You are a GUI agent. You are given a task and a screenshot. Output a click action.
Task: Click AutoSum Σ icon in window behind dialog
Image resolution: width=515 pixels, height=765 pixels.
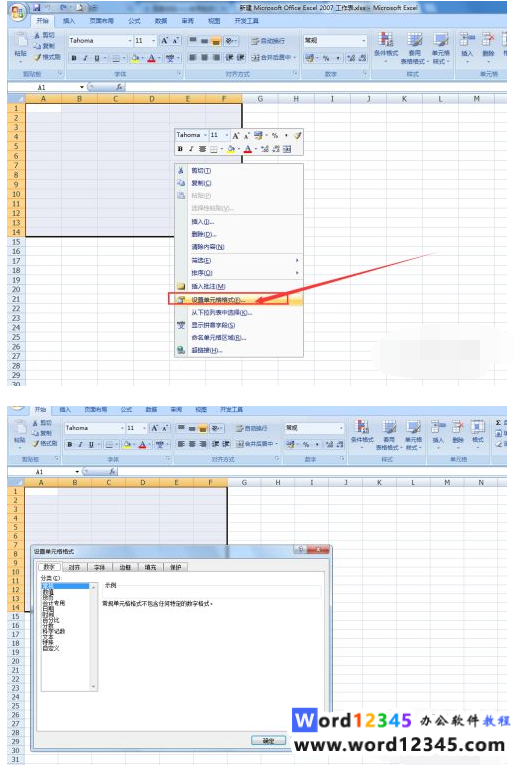pyautogui.click(x=498, y=423)
